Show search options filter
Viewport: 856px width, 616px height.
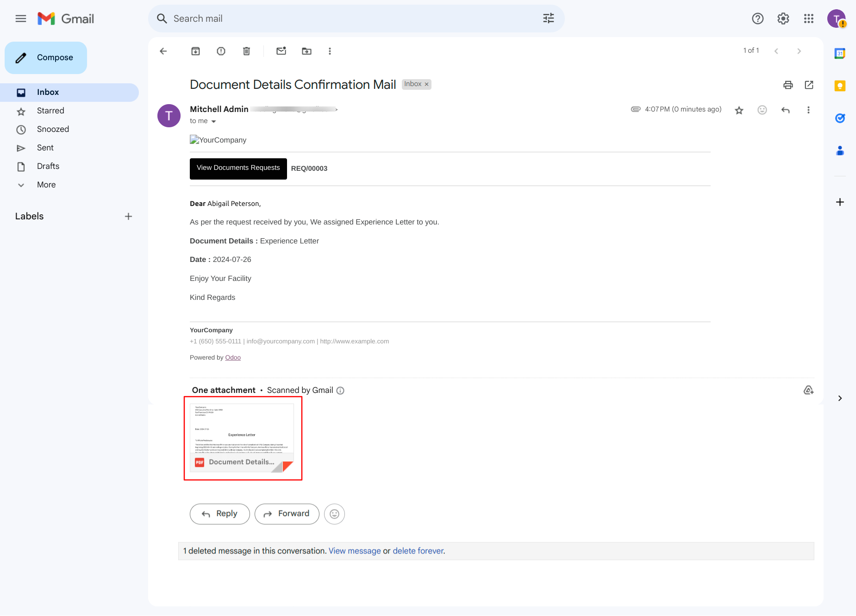click(549, 19)
